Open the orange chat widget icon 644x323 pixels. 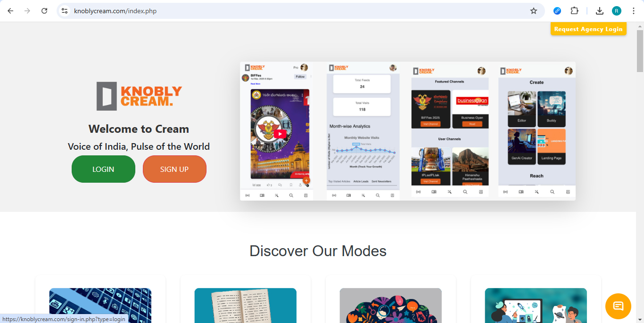618,306
